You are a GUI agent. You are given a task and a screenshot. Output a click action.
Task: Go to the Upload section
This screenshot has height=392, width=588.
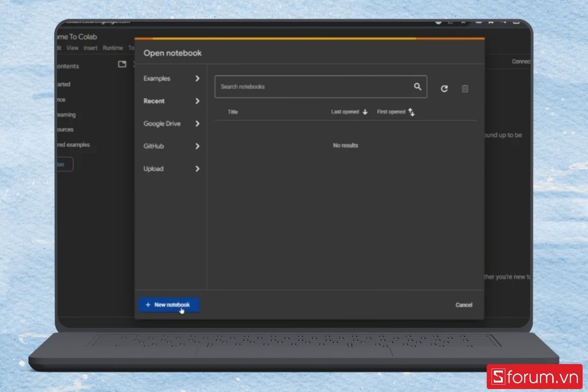[x=153, y=169]
